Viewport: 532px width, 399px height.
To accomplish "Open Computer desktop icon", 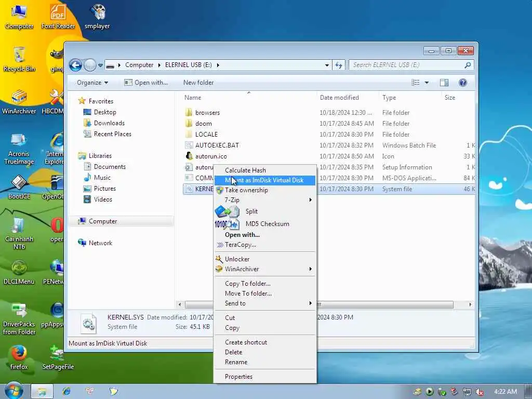I will coord(19,17).
